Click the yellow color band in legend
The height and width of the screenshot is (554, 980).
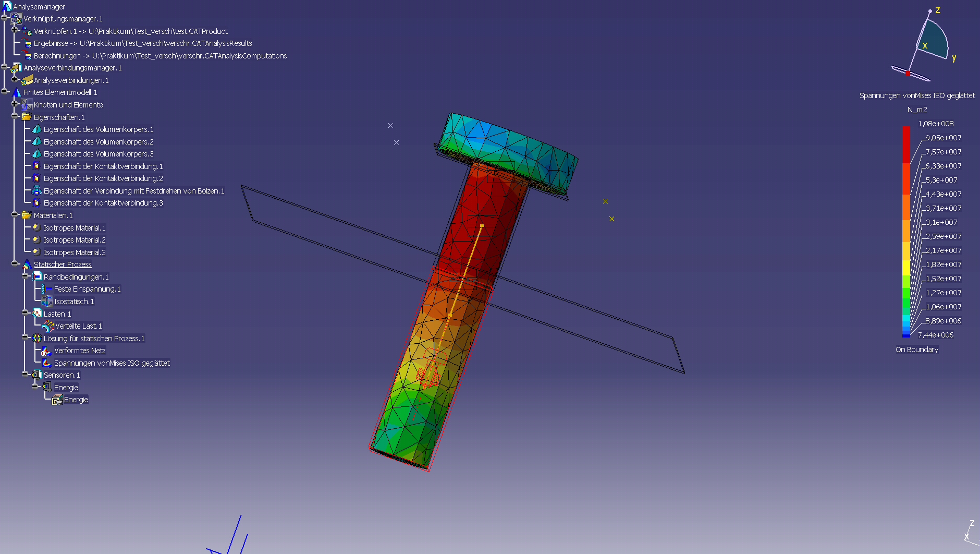pyautogui.click(x=906, y=267)
